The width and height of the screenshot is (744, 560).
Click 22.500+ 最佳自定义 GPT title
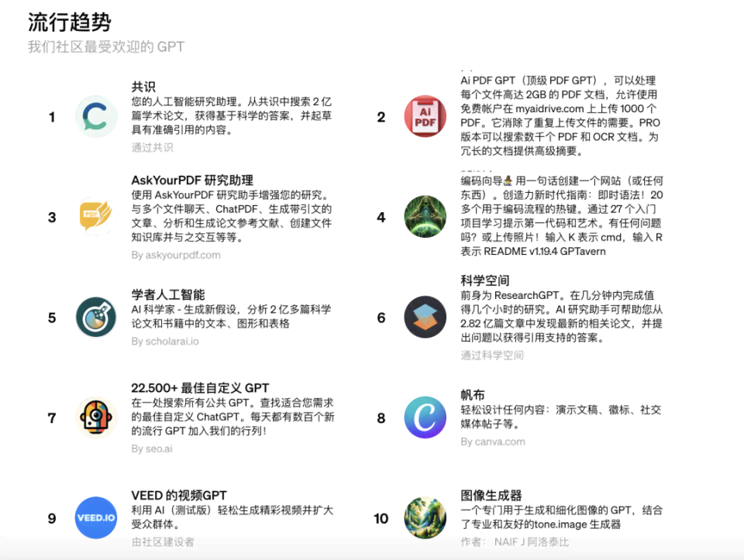coord(200,388)
